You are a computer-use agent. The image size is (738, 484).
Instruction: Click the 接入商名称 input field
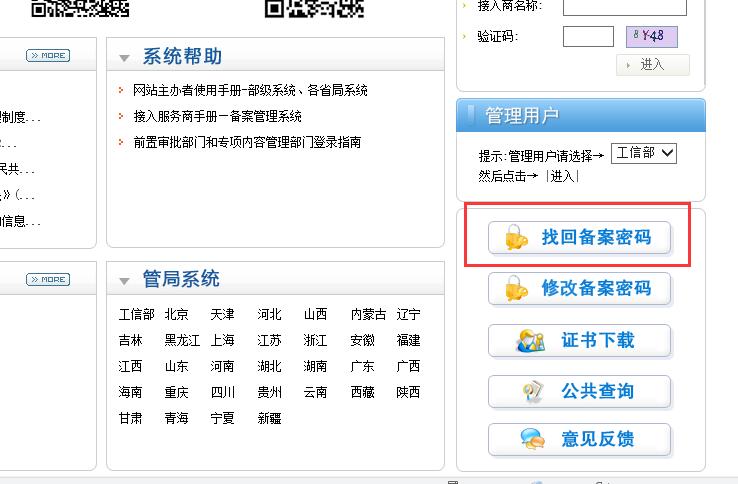click(x=625, y=7)
